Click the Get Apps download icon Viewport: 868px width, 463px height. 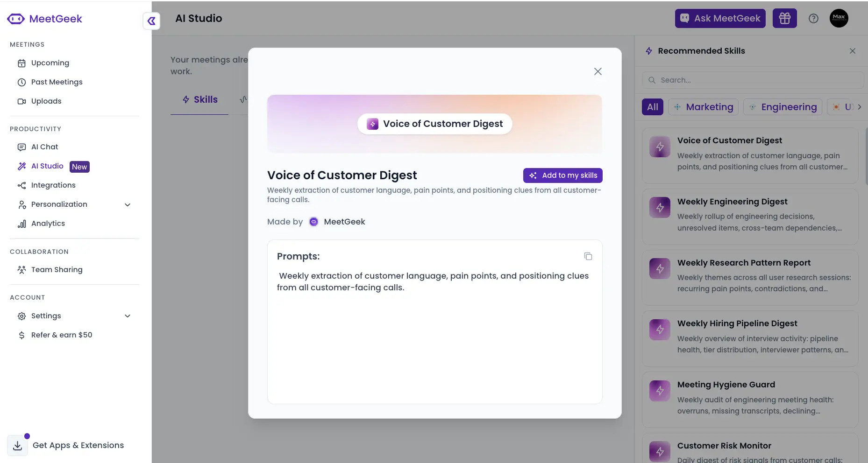click(17, 445)
